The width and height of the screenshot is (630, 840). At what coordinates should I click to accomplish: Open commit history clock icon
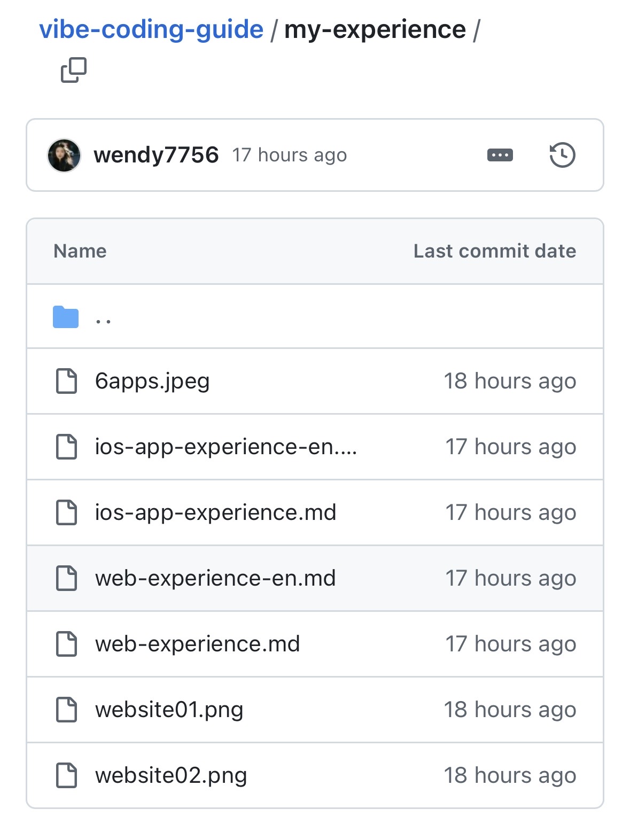pos(562,155)
